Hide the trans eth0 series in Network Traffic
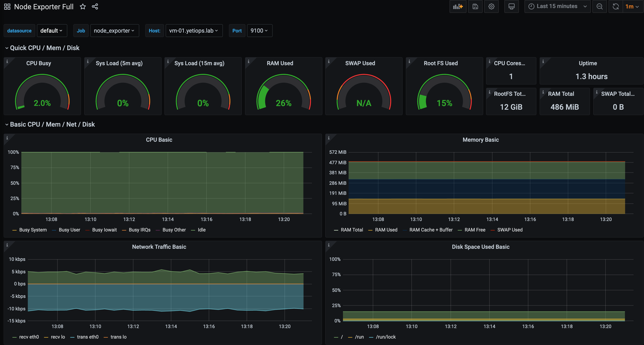The image size is (644, 345). (x=87, y=337)
